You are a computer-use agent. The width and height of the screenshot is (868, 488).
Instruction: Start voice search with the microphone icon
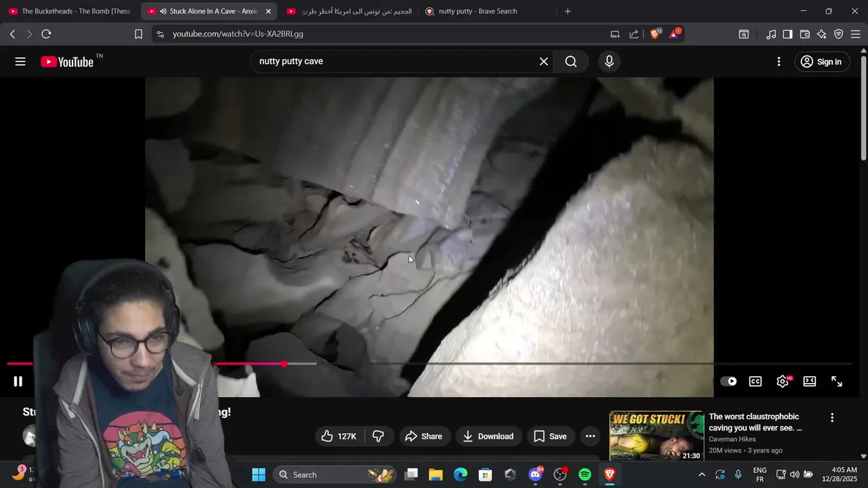pos(610,62)
